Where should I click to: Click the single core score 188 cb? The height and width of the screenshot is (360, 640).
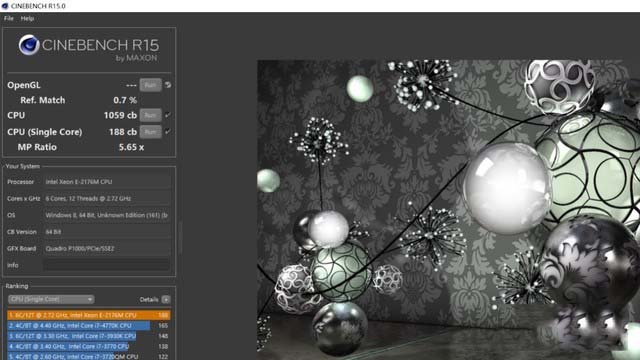pyautogui.click(x=123, y=132)
